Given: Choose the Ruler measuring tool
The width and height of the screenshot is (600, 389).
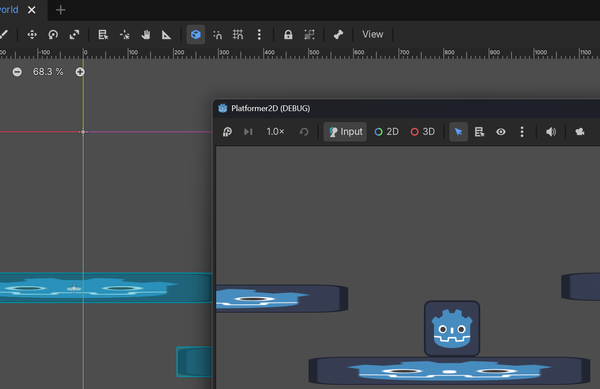Looking at the screenshot, I should (x=166, y=35).
